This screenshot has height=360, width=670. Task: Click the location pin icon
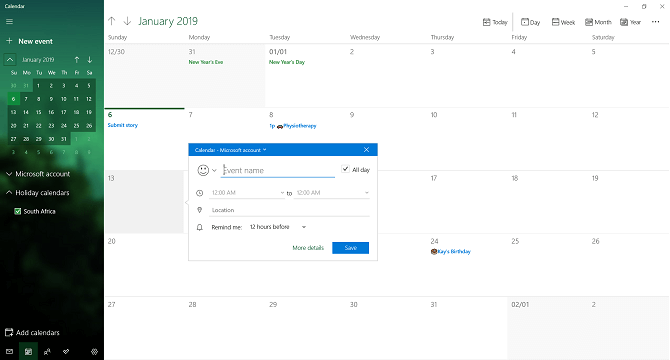point(199,210)
